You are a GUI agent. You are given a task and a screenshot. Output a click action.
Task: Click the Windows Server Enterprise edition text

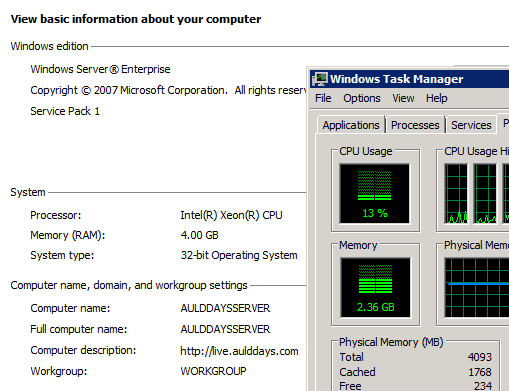(x=100, y=69)
